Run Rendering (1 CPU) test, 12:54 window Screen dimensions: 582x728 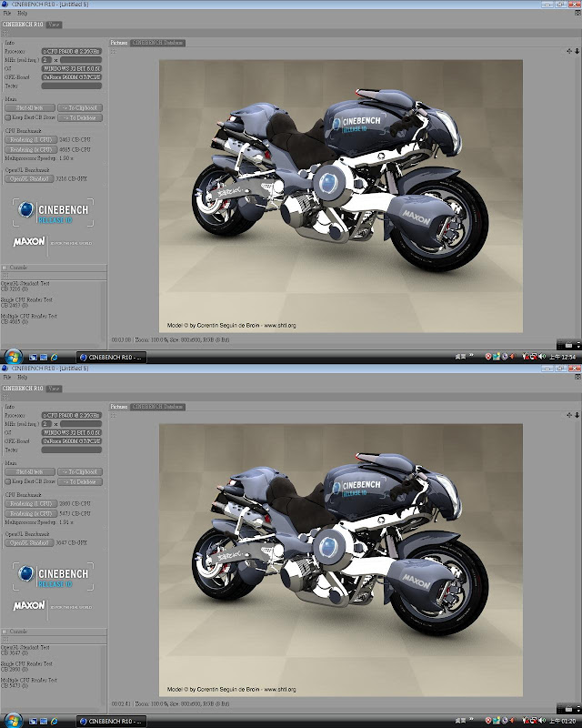pyautogui.click(x=31, y=140)
